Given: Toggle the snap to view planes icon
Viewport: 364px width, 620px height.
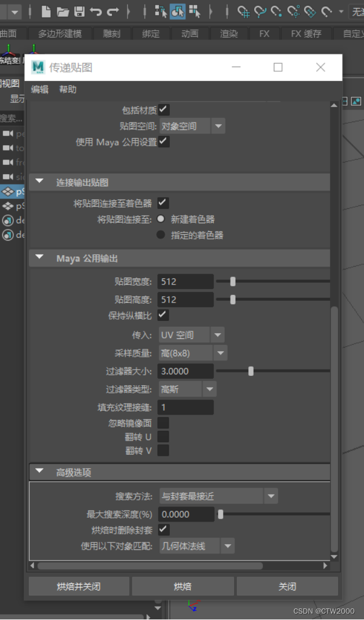Looking at the screenshot, I should pyautogui.click(x=310, y=12).
